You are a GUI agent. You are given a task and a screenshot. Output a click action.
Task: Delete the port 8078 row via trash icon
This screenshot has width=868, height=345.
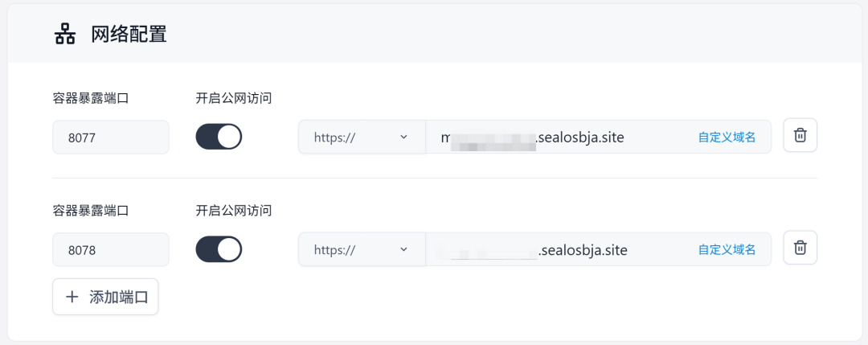800,248
